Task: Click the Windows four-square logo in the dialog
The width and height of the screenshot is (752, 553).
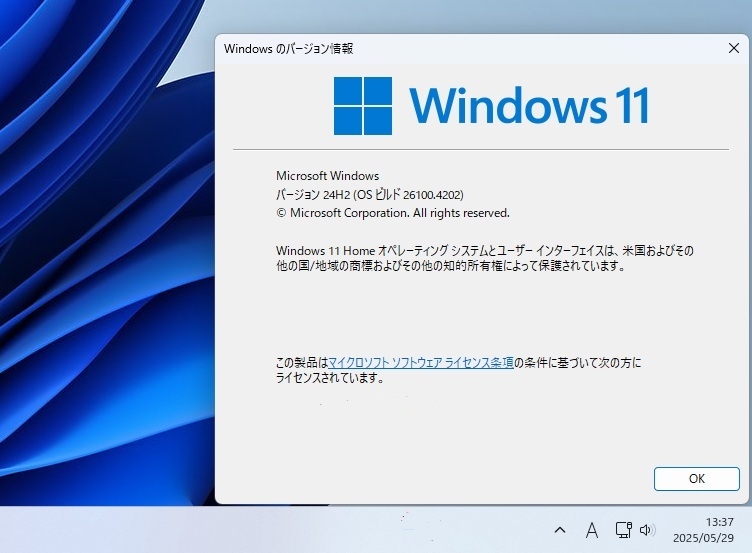Action: [363, 106]
